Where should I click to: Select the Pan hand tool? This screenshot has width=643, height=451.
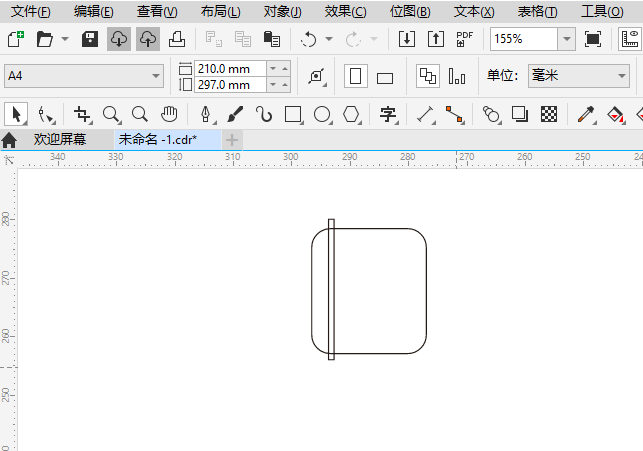[169, 114]
